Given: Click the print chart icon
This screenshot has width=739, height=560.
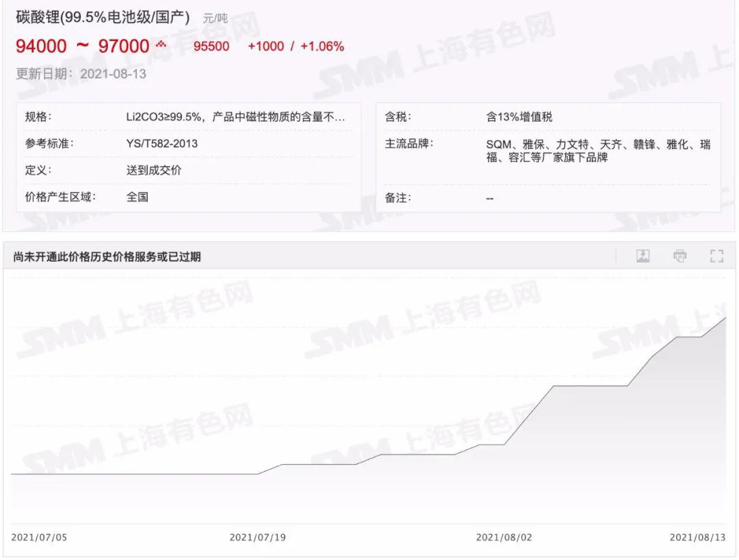Looking at the screenshot, I should tap(679, 256).
